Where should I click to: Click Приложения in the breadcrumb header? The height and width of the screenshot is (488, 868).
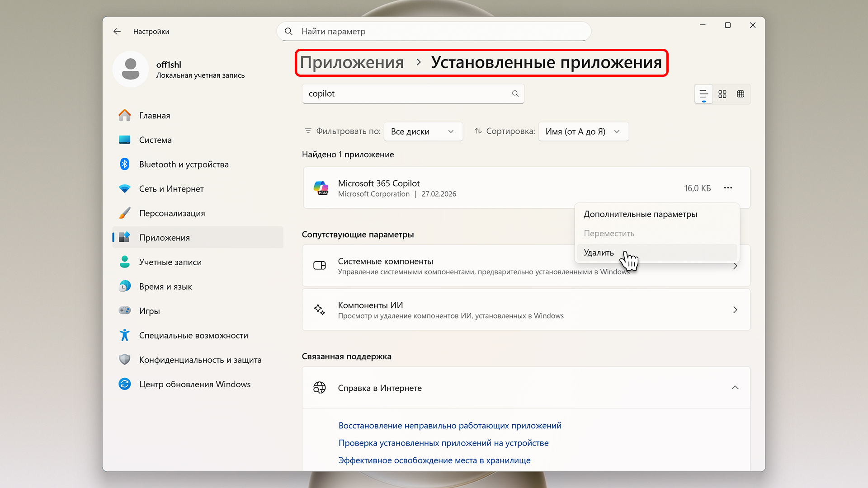[x=352, y=62]
